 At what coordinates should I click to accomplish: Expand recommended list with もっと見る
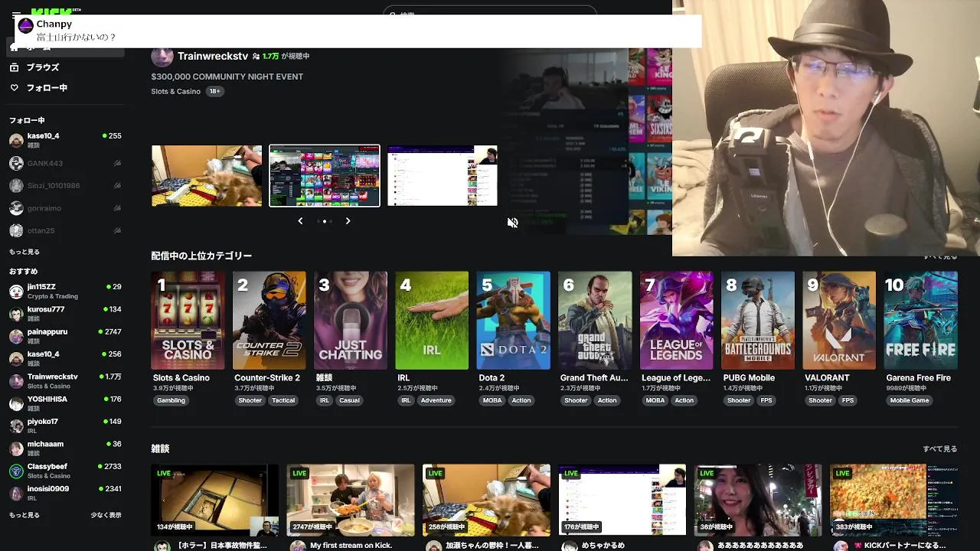[x=24, y=515]
